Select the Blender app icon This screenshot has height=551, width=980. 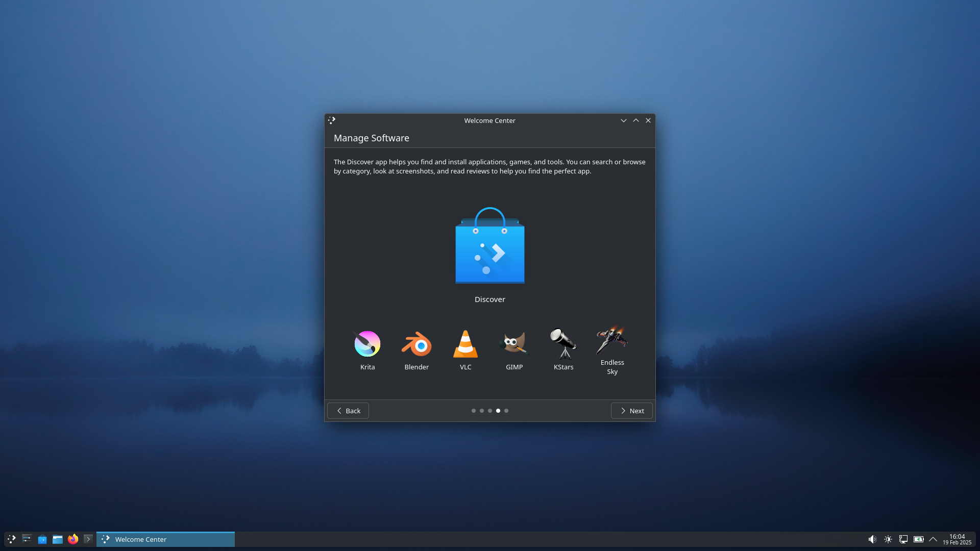pos(416,343)
